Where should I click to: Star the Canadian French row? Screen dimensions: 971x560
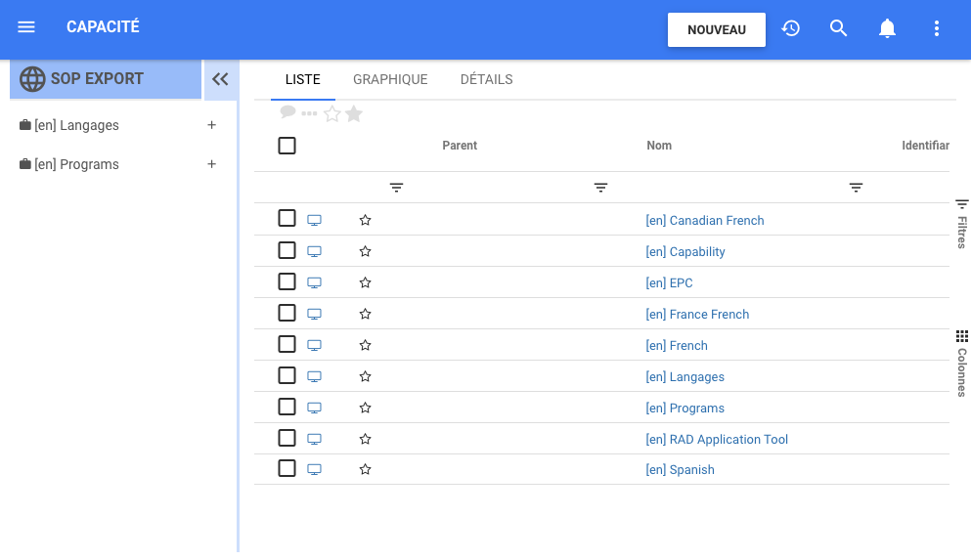(x=365, y=220)
